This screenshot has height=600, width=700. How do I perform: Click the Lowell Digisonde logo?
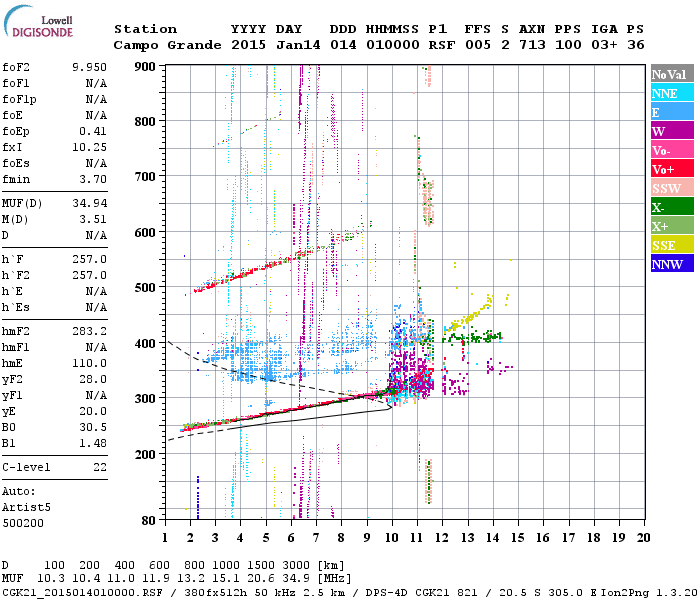(x=38, y=22)
